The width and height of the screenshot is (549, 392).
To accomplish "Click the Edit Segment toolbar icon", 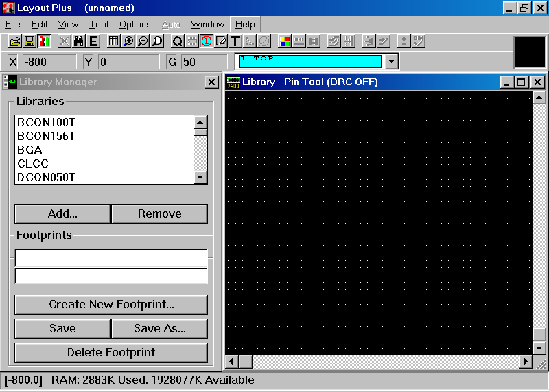I will [369, 41].
